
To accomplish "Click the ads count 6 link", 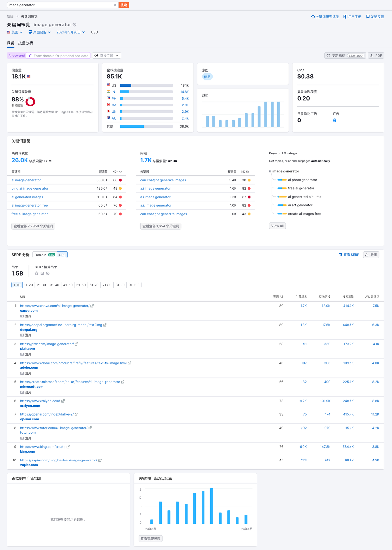I will pyautogui.click(x=335, y=121).
